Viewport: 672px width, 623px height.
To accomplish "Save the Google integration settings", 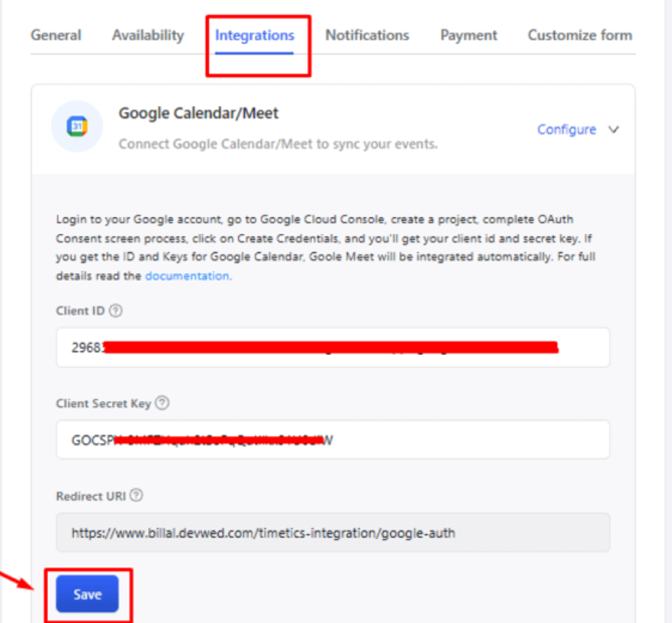I will [88, 594].
